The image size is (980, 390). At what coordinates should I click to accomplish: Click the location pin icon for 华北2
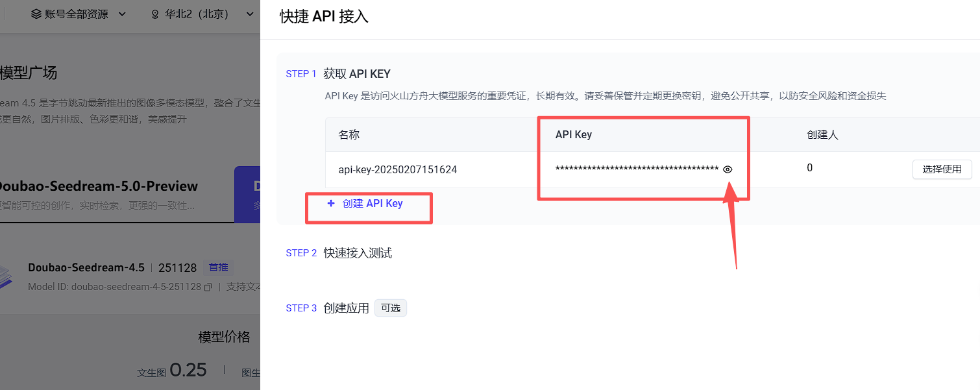(x=154, y=14)
